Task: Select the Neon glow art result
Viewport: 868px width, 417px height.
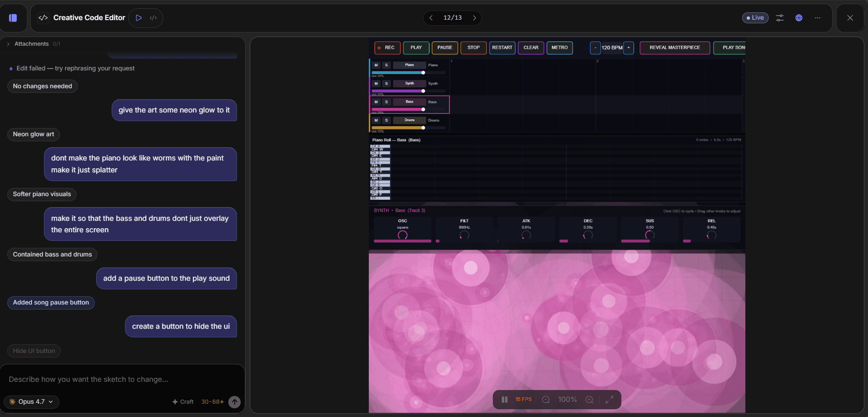Action: [x=33, y=134]
